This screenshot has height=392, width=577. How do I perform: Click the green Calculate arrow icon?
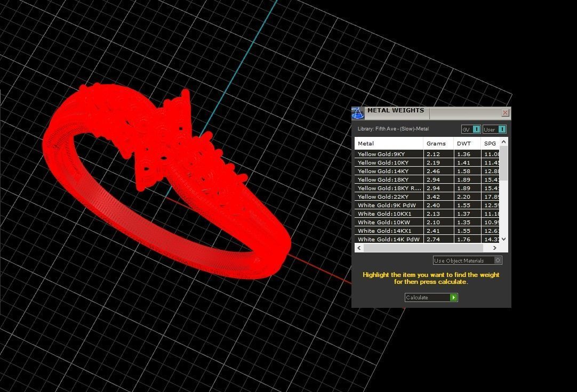(x=454, y=298)
